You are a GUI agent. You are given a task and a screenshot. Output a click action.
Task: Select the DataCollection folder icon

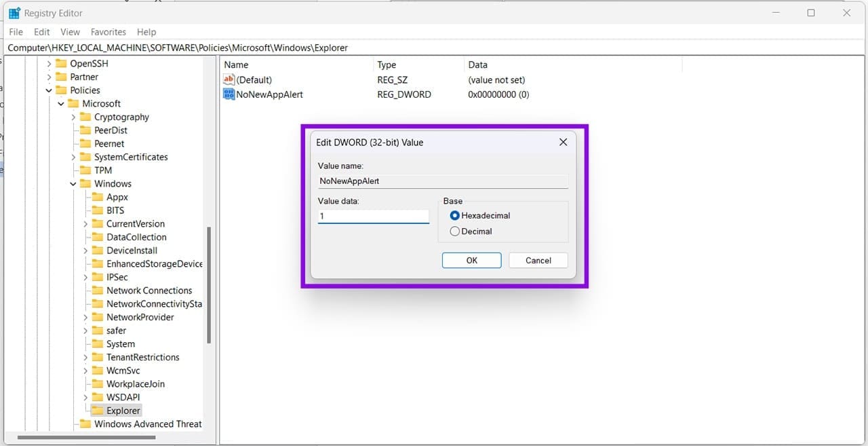[98, 237]
